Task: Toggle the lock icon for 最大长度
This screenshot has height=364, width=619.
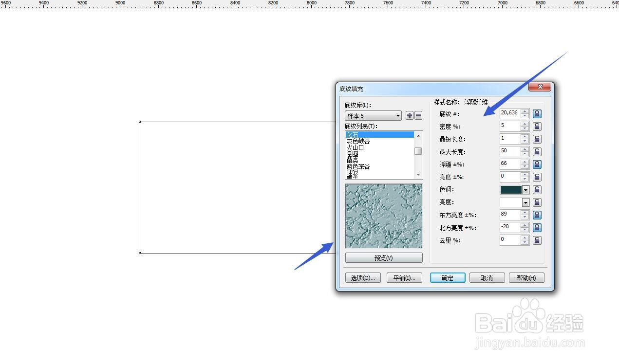Action: pyautogui.click(x=537, y=152)
